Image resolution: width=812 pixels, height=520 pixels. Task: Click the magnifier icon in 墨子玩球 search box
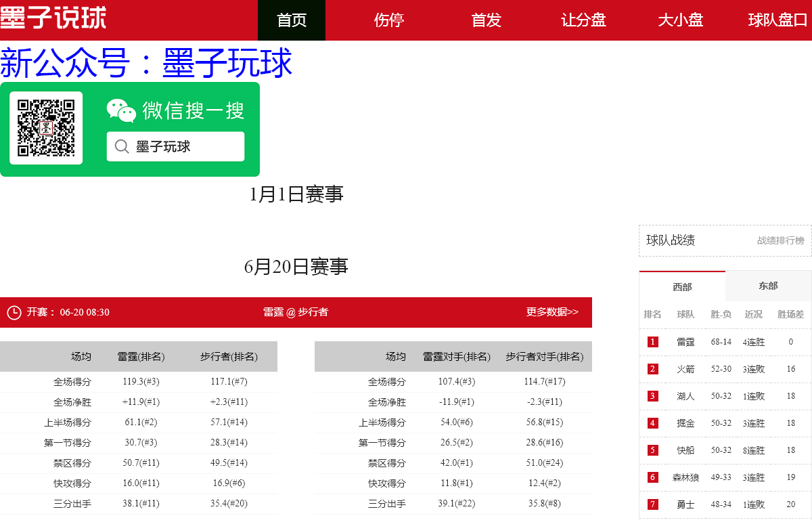122,146
